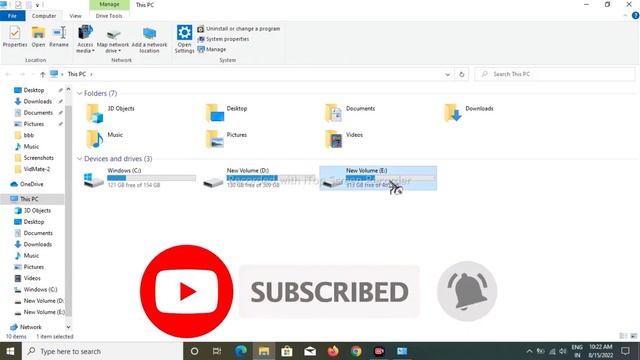
Task: Collapse the Devices and drives (3) group
Action: [79, 159]
